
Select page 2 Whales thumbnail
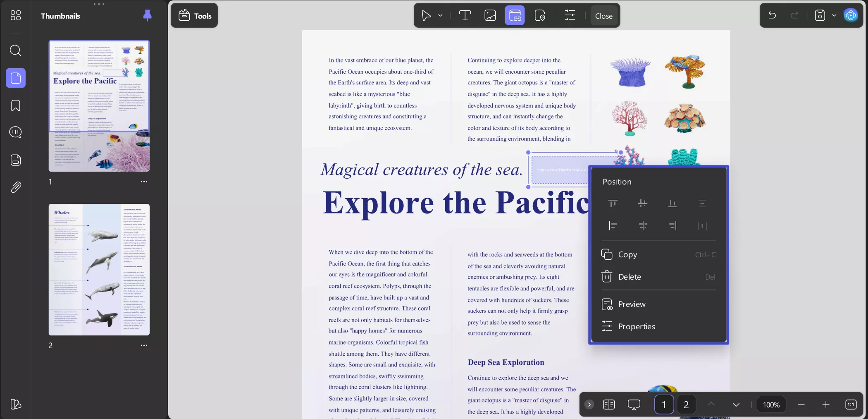99,269
